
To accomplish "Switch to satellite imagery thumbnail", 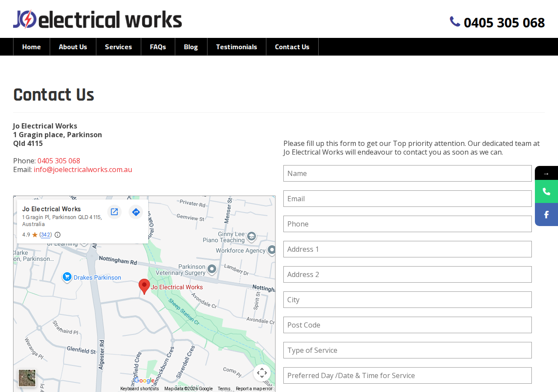I will click(x=27, y=378).
